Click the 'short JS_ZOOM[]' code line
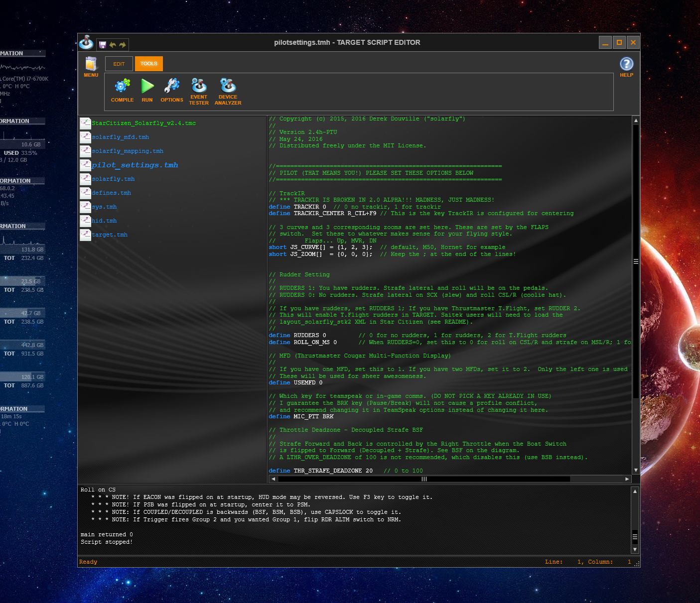 (x=392, y=254)
